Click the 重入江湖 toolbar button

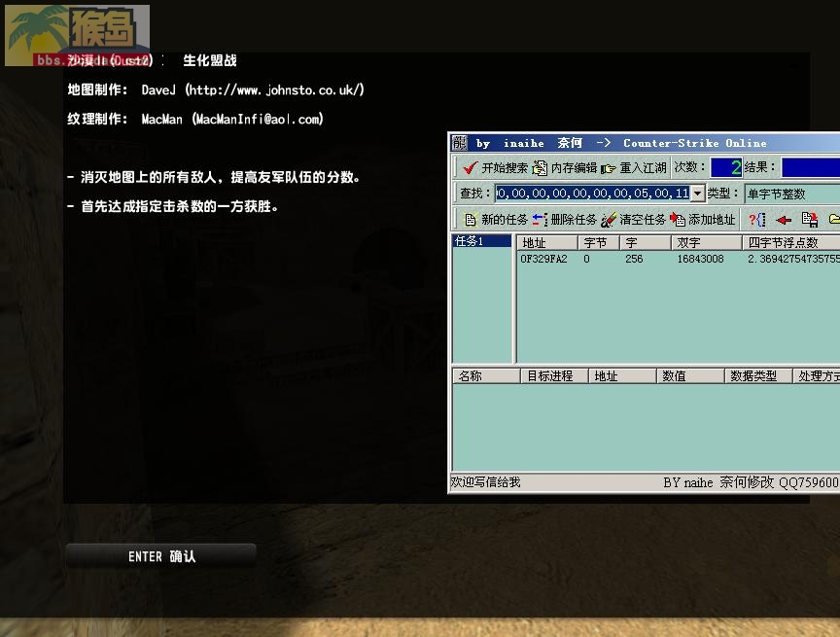633,167
